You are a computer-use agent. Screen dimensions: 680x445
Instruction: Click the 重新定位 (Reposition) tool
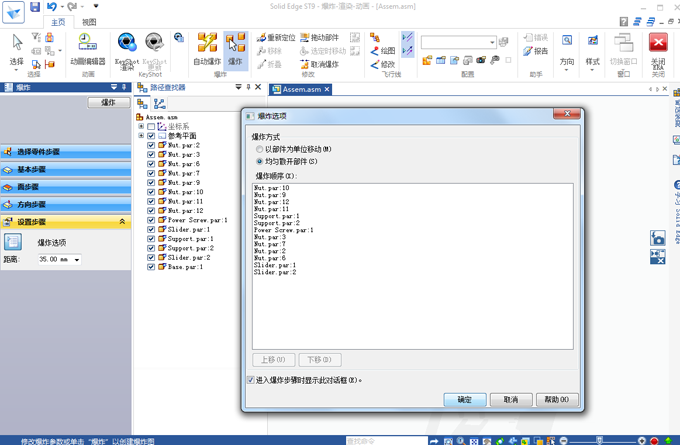[276, 38]
